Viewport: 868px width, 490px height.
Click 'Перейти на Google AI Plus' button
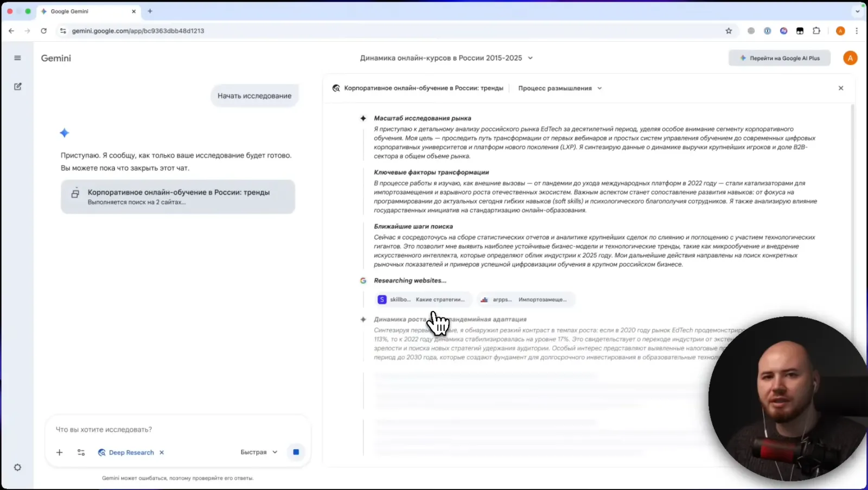[779, 58]
